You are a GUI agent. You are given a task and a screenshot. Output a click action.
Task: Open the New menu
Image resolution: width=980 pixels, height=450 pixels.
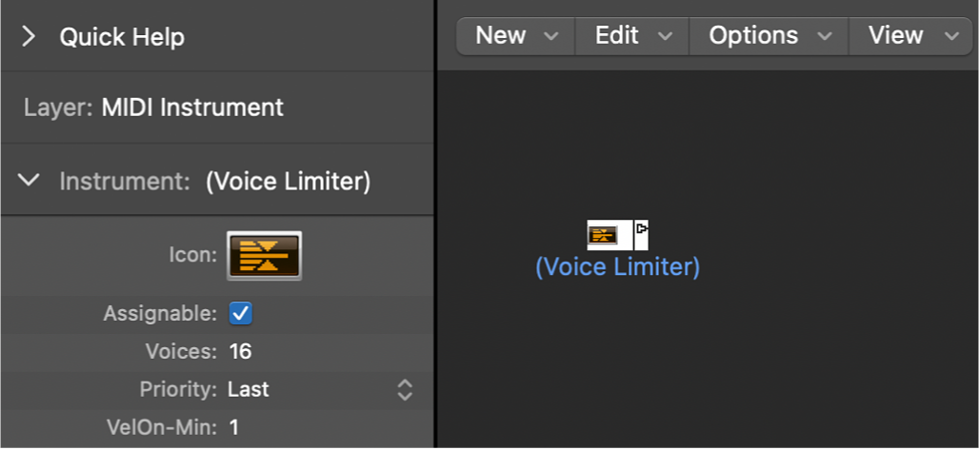coord(515,36)
